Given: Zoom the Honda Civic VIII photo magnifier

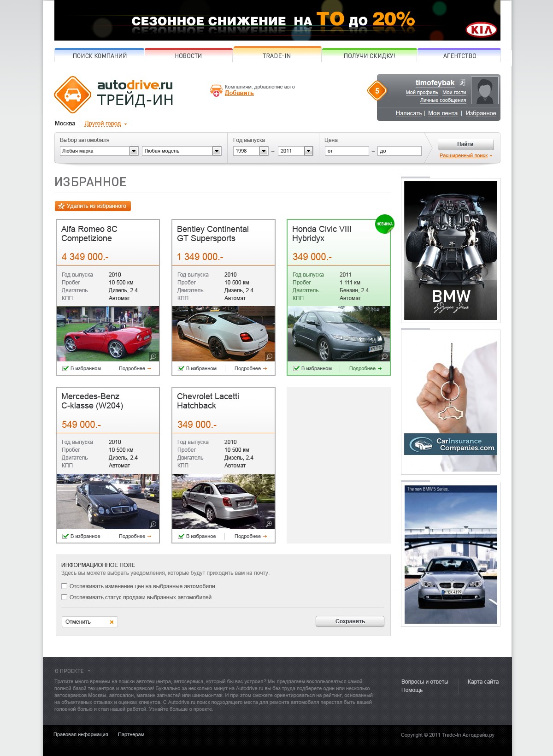Looking at the screenshot, I should click(384, 356).
